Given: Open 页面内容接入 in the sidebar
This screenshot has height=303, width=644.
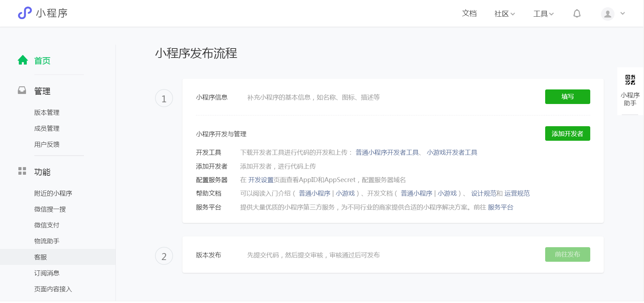Looking at the screenshot, I should pos(53,289).
